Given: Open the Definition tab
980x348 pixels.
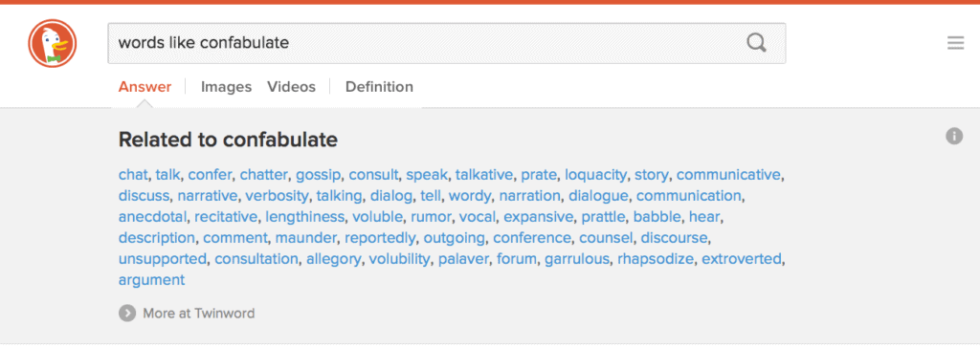Looking at the screenshot, I should pos(379,87).
